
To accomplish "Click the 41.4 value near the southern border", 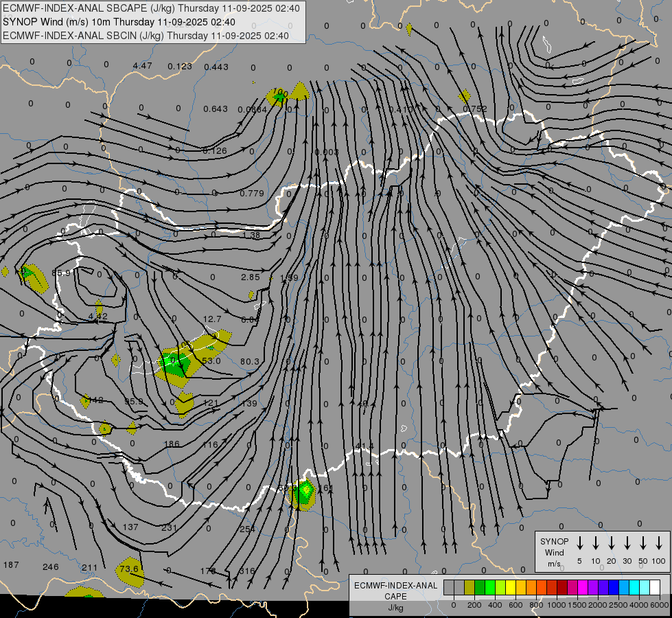I will point(364,446).
